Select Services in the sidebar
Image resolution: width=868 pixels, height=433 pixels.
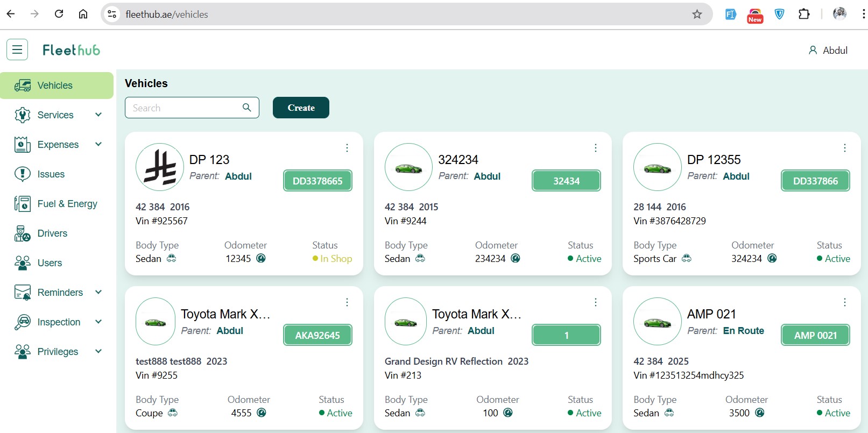(55, 115)
